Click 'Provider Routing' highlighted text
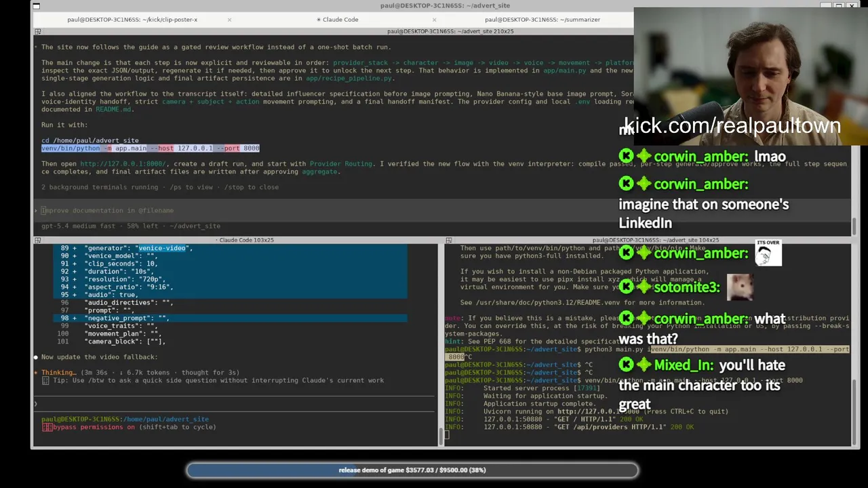 [340, 164]
